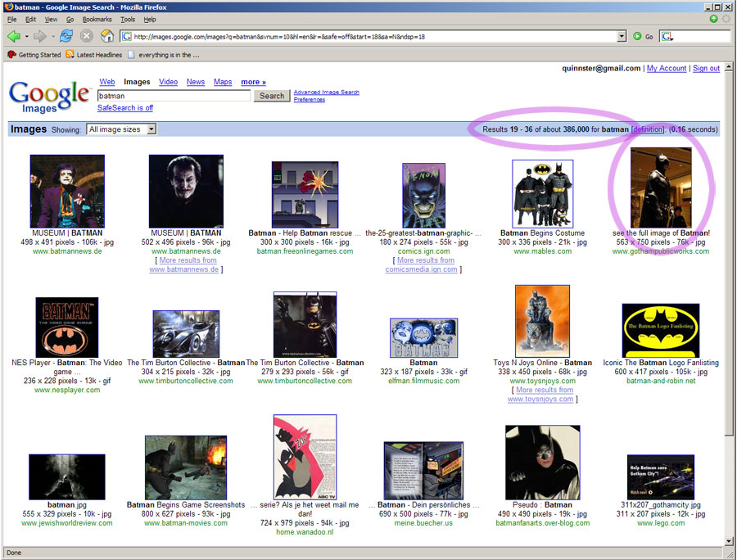The height and width of the screenshot is (560, 737).
Task: Click the batman 'definition' link
Action: [x=647, y=129]
